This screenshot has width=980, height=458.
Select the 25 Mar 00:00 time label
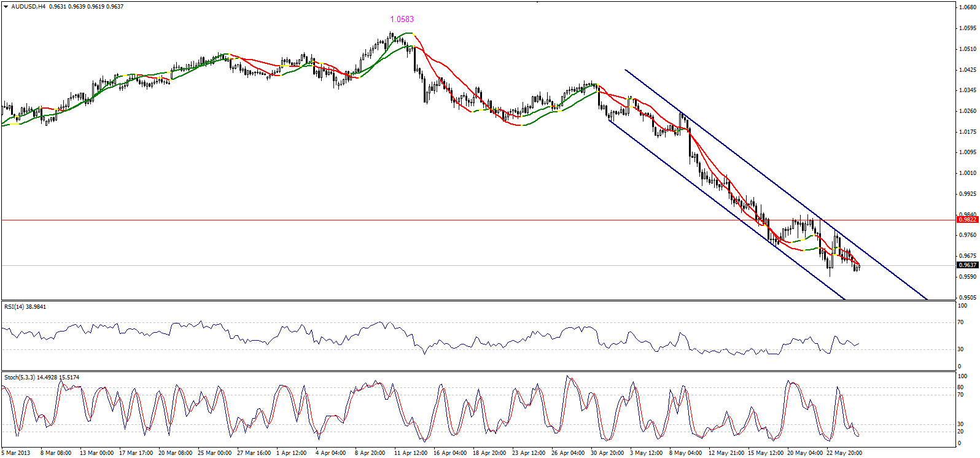pyautogui.click(x=215, y=453)
